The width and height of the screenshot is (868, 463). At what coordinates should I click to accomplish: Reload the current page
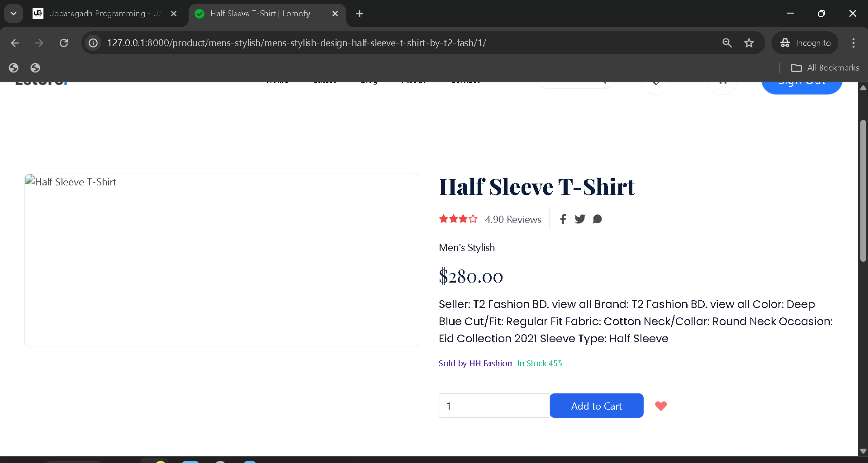tap(64, 43)
